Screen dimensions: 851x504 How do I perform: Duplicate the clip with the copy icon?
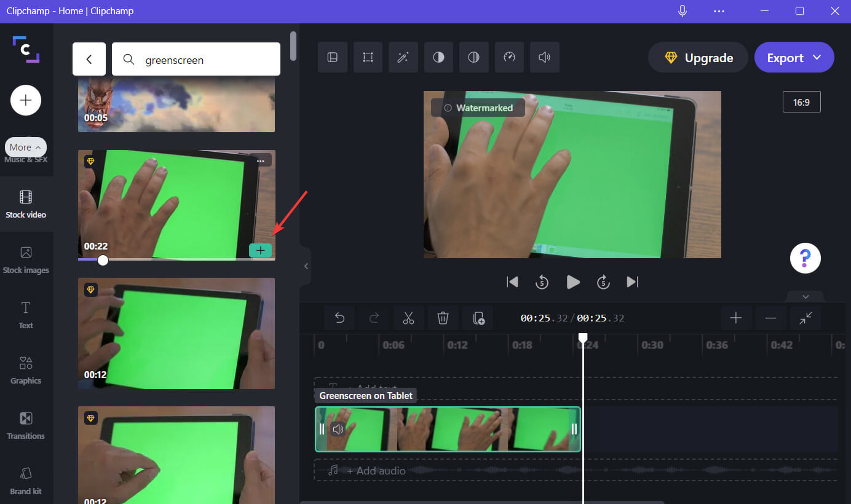point(478,318)
